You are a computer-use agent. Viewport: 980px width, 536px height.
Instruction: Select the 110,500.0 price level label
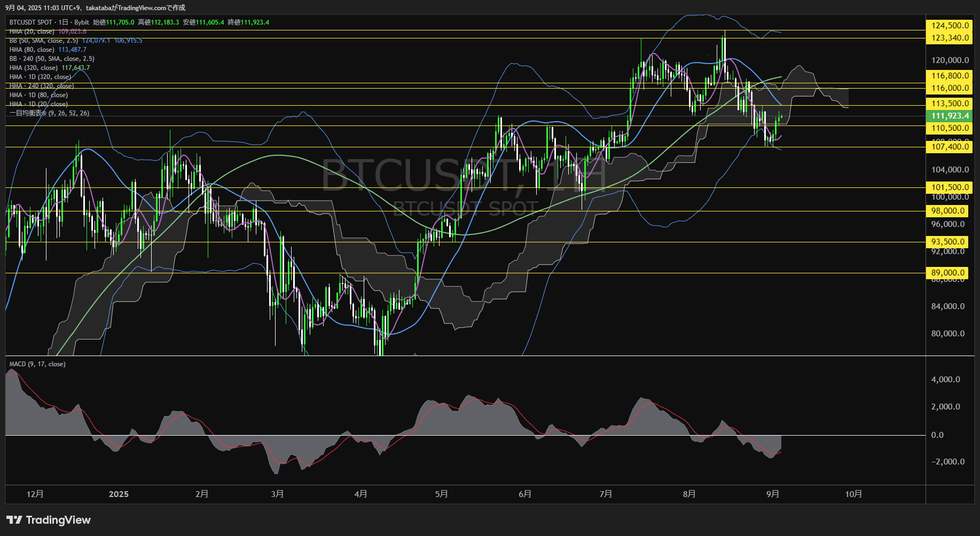click(x=949, y=128)
